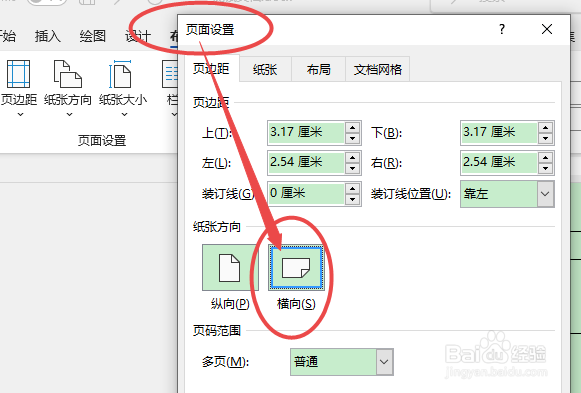Image resolution: width=581 pixels, height=393 pixels.
Task: Open the 插入 ribbon tab
Action: [x=47, y=36]
